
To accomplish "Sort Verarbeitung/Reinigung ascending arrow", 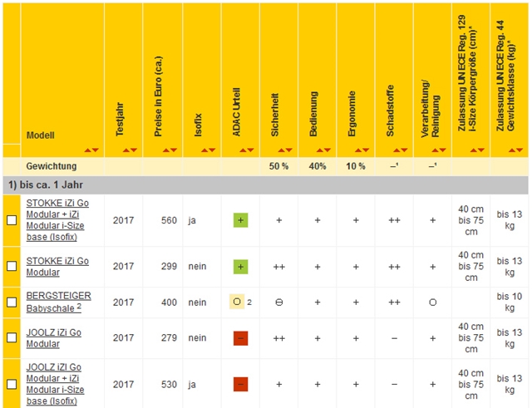I will (x=435, y=150).
